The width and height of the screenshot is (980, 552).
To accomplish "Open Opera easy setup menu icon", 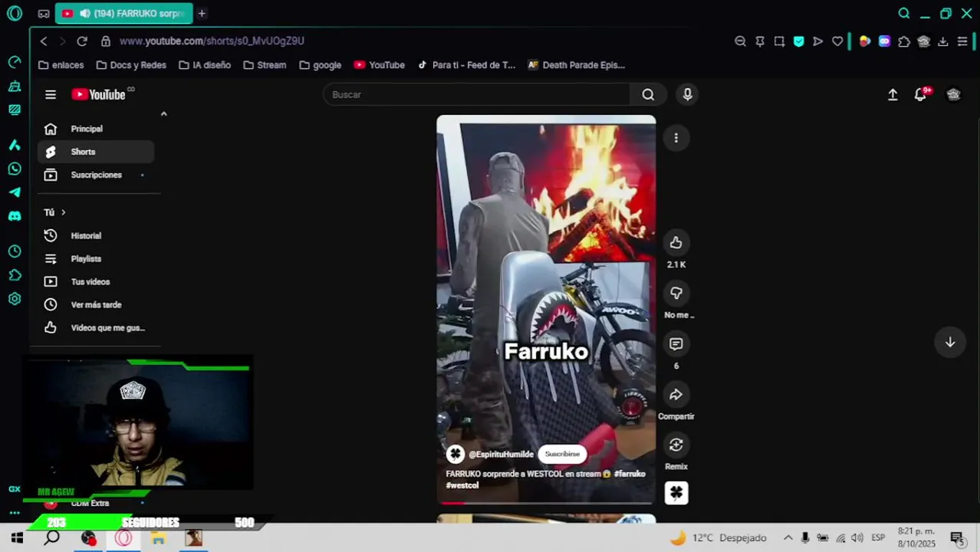I will [x=962, y=41].
